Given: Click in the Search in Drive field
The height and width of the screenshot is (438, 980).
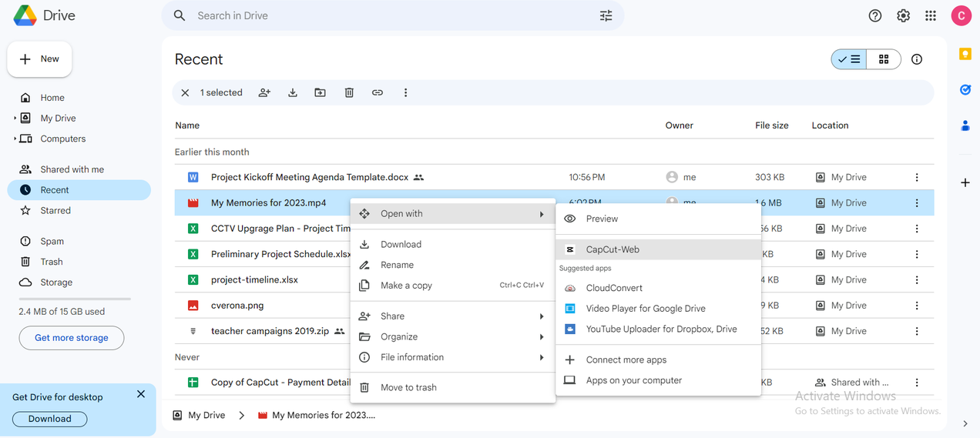Looking at the screenshot, I should (x=393, y=15).
